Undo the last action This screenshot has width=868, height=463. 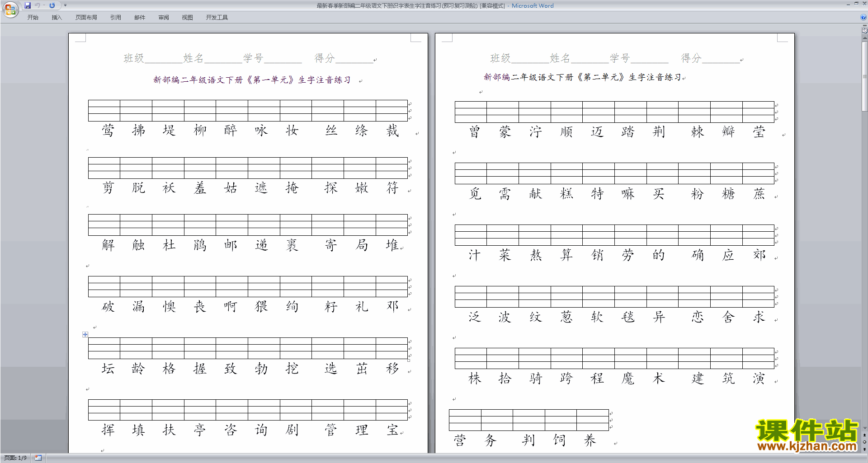coord(37,5)
